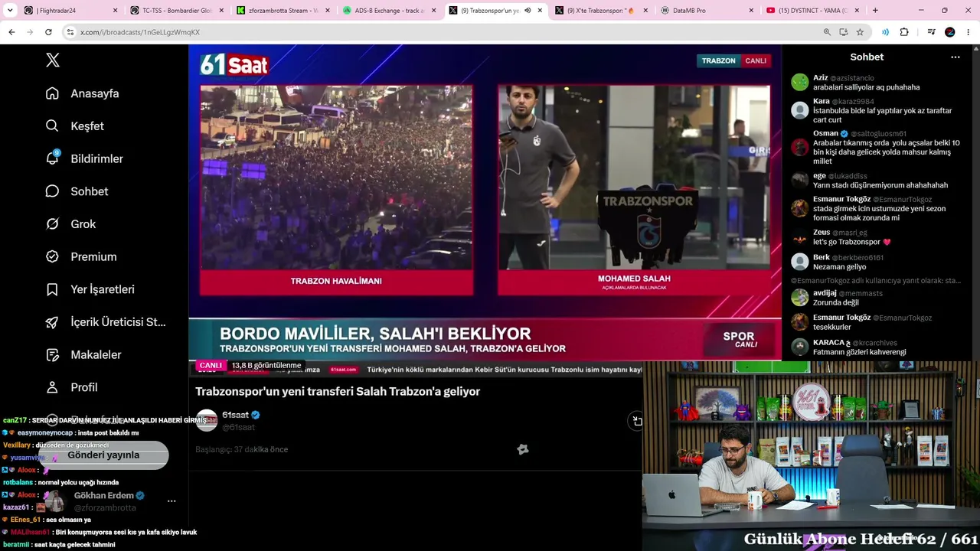Click the share icon beside the broadcast info

point(636,420)
